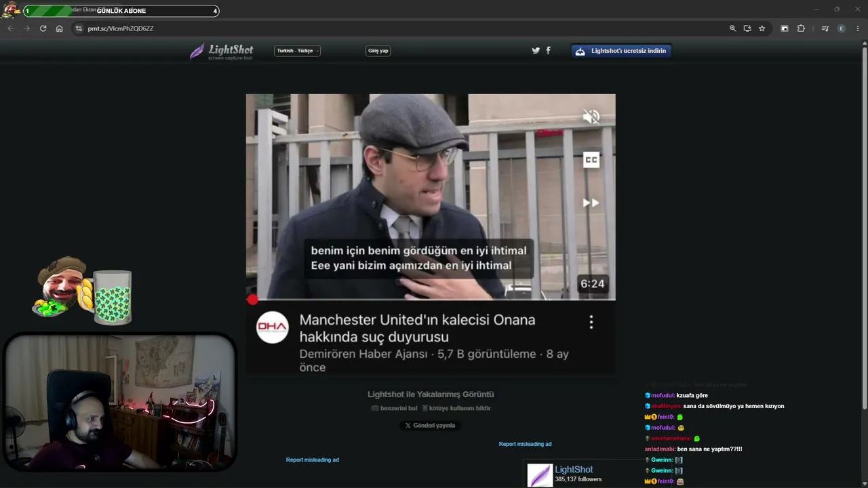
Task: Click the Giriş yap sign-in button
Action: click(x=378, y=51)
